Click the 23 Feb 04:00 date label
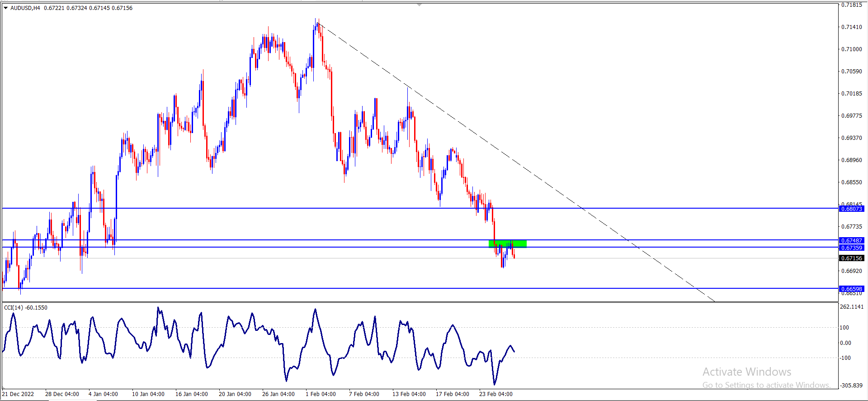Screen dimensions: 868x401 pos(496,394)
